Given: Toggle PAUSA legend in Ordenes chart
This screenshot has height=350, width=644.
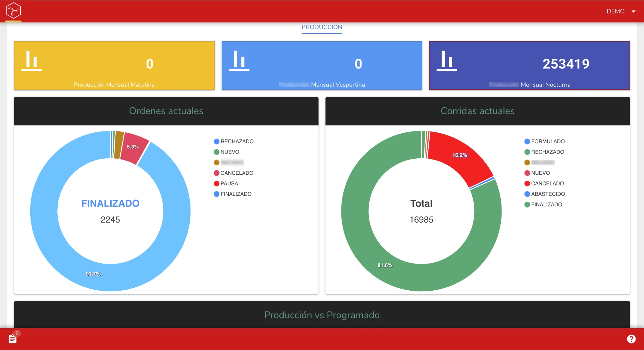Looking at the screenshot, I should pyautogui.click(x=226, y=183).
